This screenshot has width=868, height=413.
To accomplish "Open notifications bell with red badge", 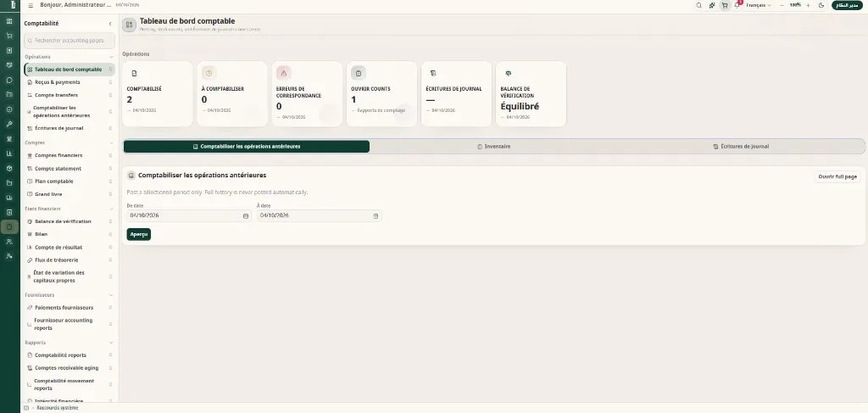I will (x=737, y=5).
